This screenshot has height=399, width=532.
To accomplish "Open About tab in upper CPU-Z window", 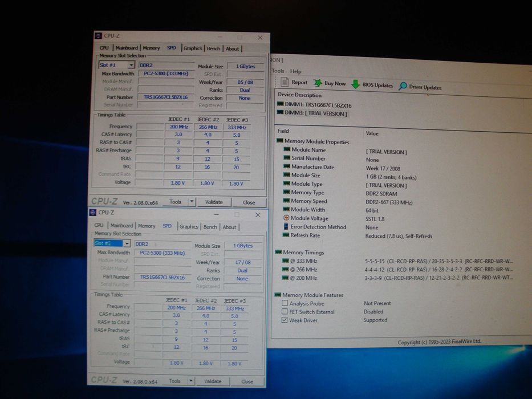I will (233, 49).
